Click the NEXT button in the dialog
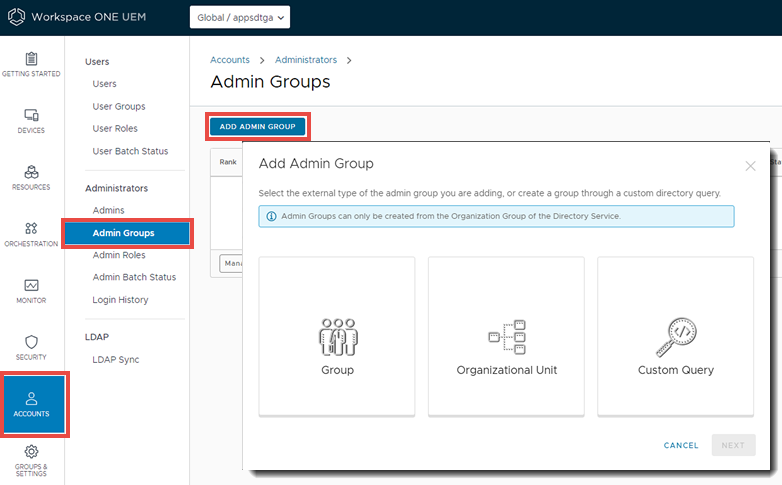Image resolution: width=782 pixels, height=485 pixels. point(733,445)
